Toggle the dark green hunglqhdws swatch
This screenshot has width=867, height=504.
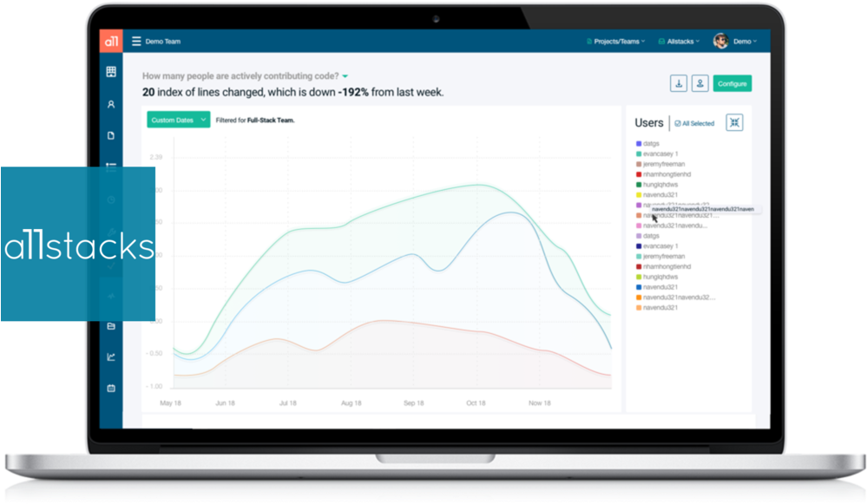pos(639,185)
